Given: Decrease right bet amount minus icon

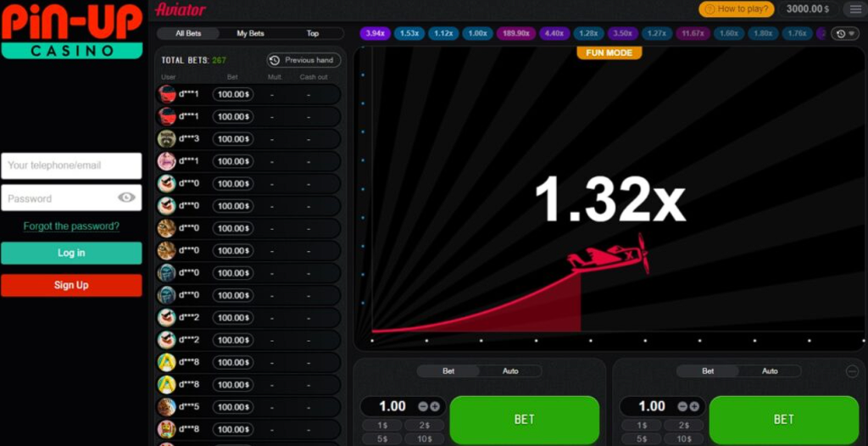Looking at the screenshot, I should 682,407.
